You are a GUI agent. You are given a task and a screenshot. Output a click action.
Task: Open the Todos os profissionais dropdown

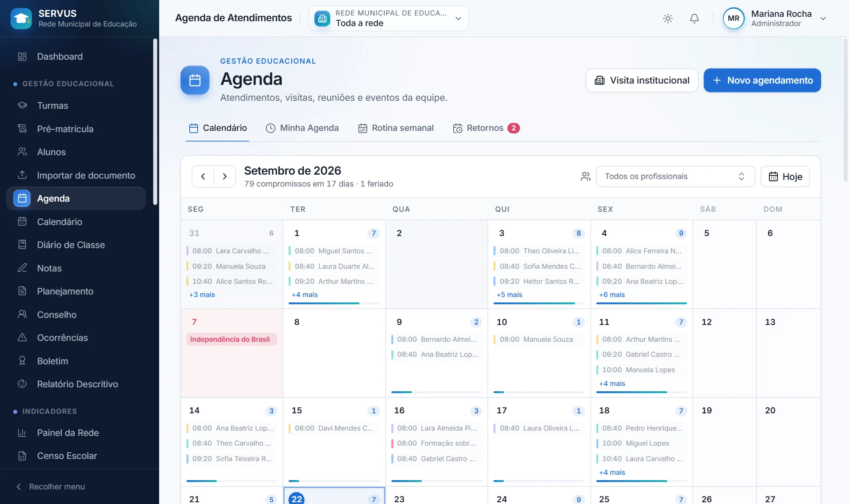point(675,176)
